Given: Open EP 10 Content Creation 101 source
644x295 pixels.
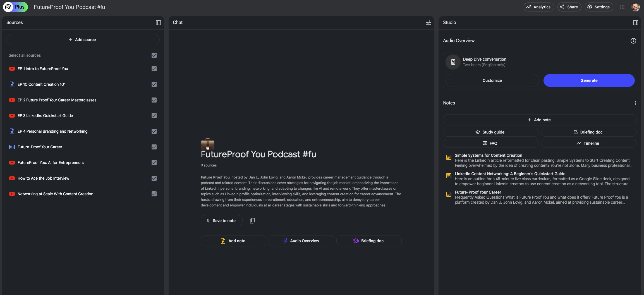Looking at the screenshot, I should click(x=42, y=84).
